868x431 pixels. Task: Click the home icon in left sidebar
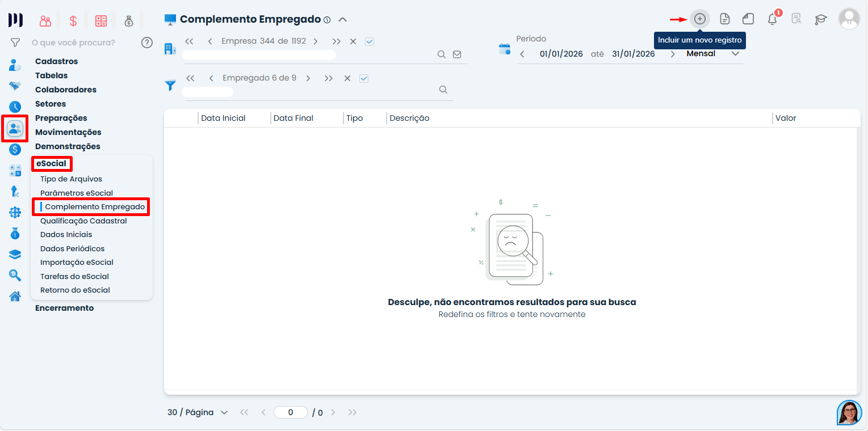[15, 296]
